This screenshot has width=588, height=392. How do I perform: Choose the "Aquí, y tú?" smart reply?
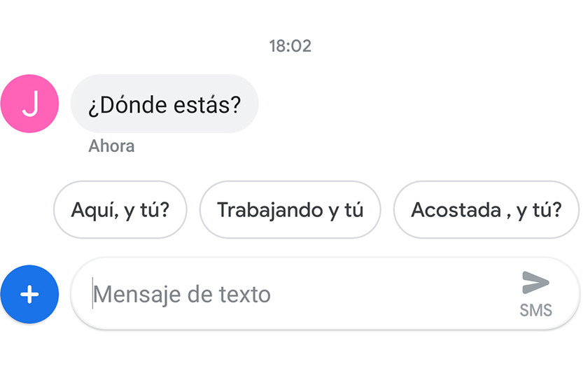120,210
